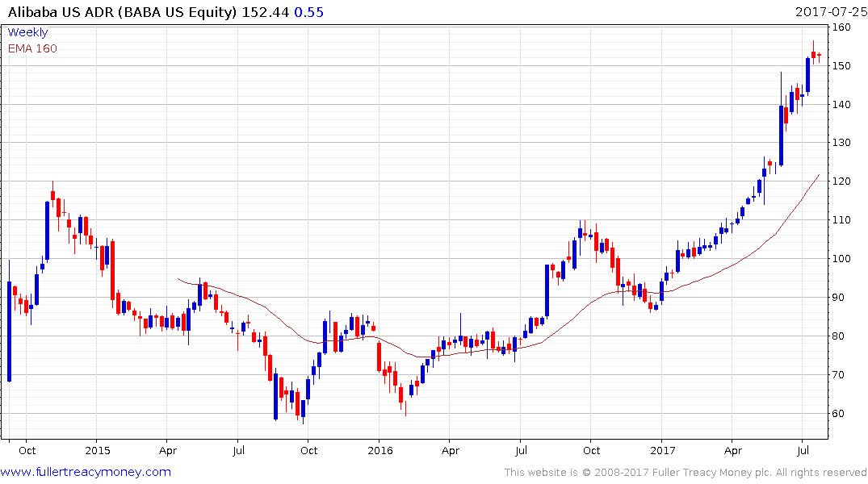Click the 'Oct' label just before 2016
The height and width of the screenshot is (484, 868).
tap(309, 450)
